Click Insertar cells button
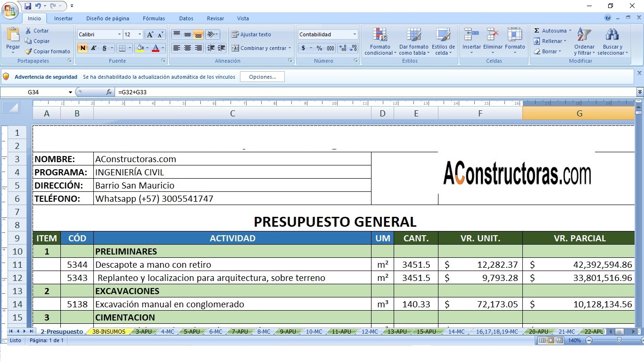The image size is (644, 362). (x=471, y=41)
